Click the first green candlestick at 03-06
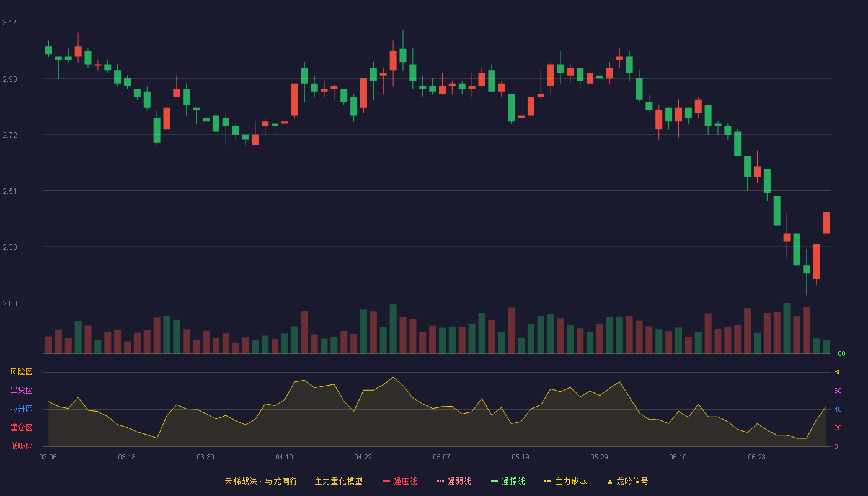The width and height of the screenshot is (868, 496). pyautogui.click(x=48, y=50)
